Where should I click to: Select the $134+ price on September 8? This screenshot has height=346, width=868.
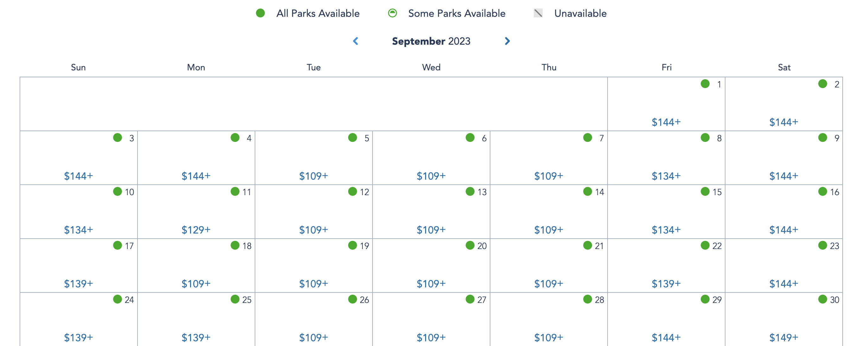(x=666, y=176)
